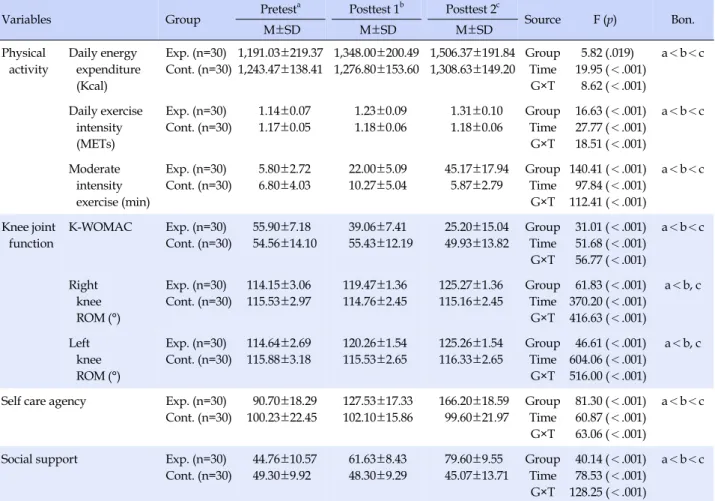
Task: Click the Variables column header
Action: (26, 20)
